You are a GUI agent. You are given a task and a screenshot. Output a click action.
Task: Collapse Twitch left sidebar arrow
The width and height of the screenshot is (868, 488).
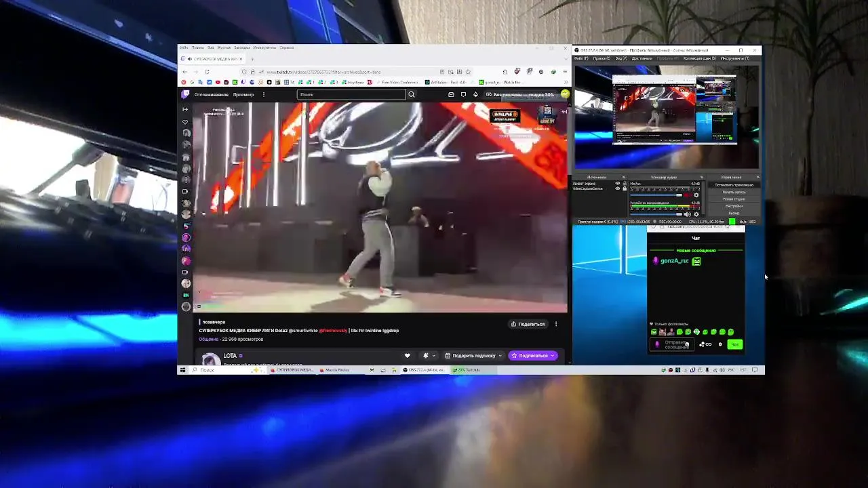point(185,109)
